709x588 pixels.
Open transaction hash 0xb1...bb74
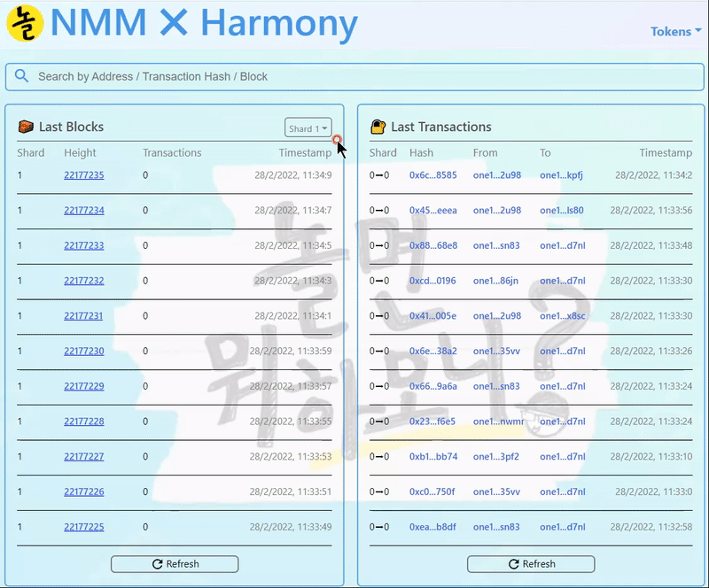tap(433, 457)
